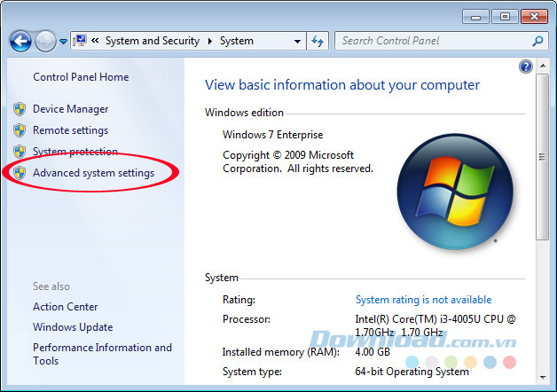Open Control Panel Home

click(x=81, y=77)
